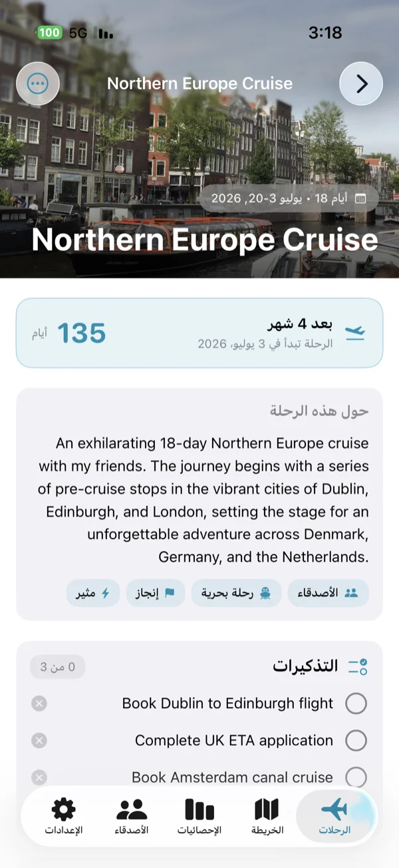This screenshot has width=399, height=868.
Task: Check off Book Dublin to Edinburgh flight
Action: coord(356,704)
